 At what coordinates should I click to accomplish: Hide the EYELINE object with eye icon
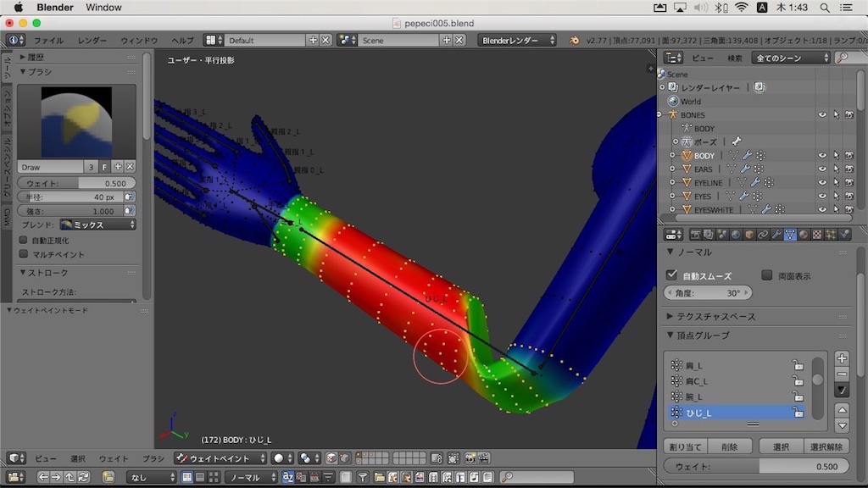pos(822,183)
